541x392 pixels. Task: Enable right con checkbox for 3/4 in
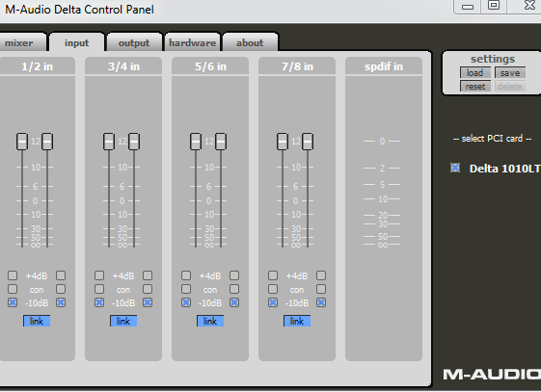(148, 289)
